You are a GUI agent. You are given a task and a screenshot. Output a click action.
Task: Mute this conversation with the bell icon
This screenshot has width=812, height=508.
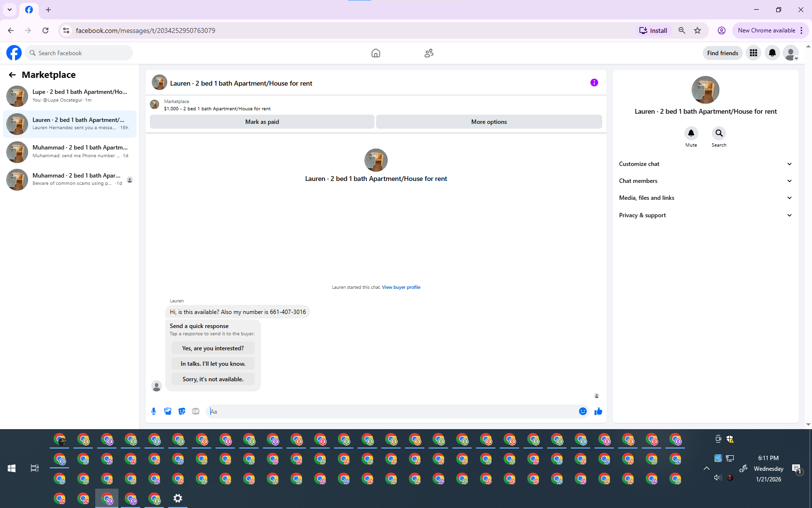click(691, 133)
